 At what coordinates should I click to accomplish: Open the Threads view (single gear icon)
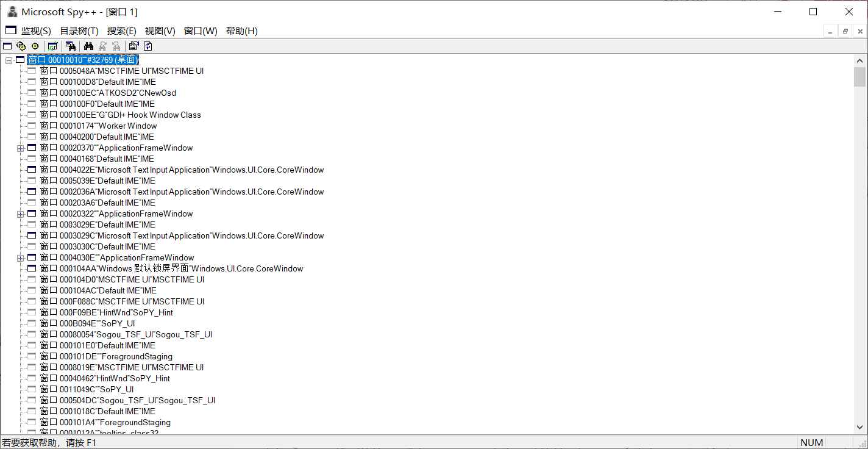tap(35, 46)
